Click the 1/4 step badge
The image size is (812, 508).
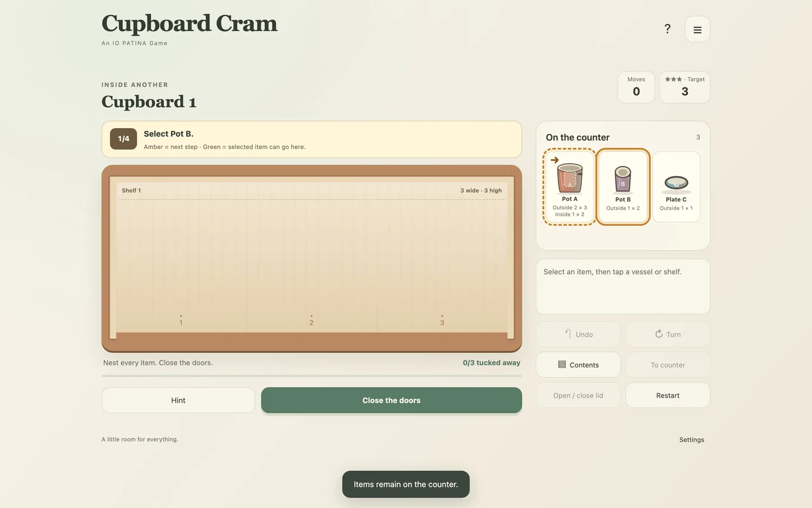click(123, 139)
